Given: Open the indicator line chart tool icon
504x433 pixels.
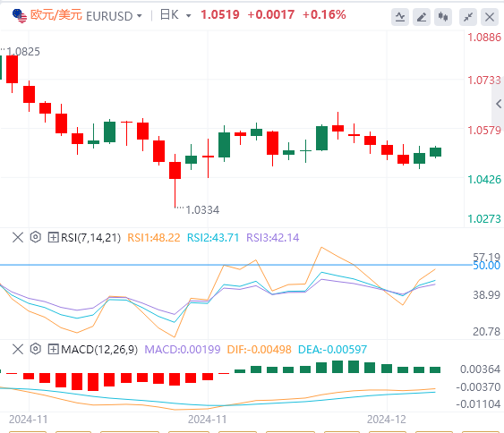Looking at the screenshot, I should (400, 17).
